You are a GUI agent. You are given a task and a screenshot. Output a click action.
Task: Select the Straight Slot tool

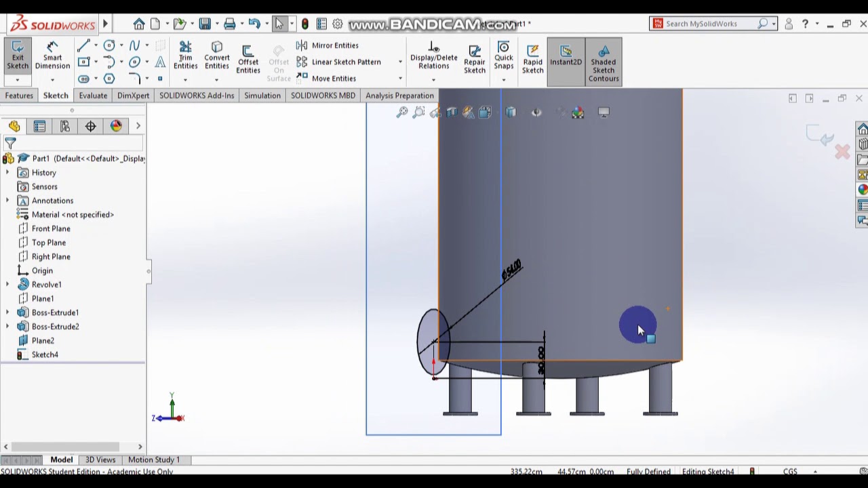coord(83,79)
